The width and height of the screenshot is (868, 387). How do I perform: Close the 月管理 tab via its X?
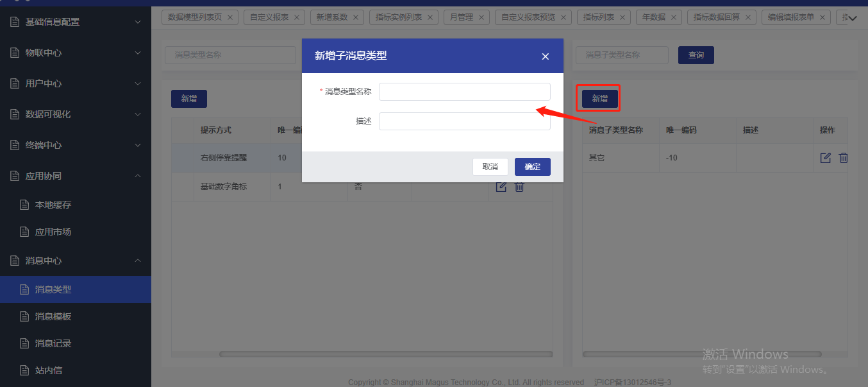coord(482,17)
